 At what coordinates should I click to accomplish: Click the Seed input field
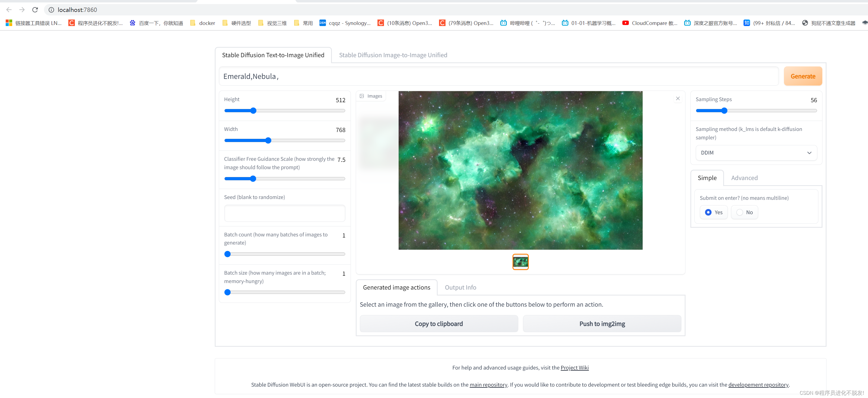[284, 213]
